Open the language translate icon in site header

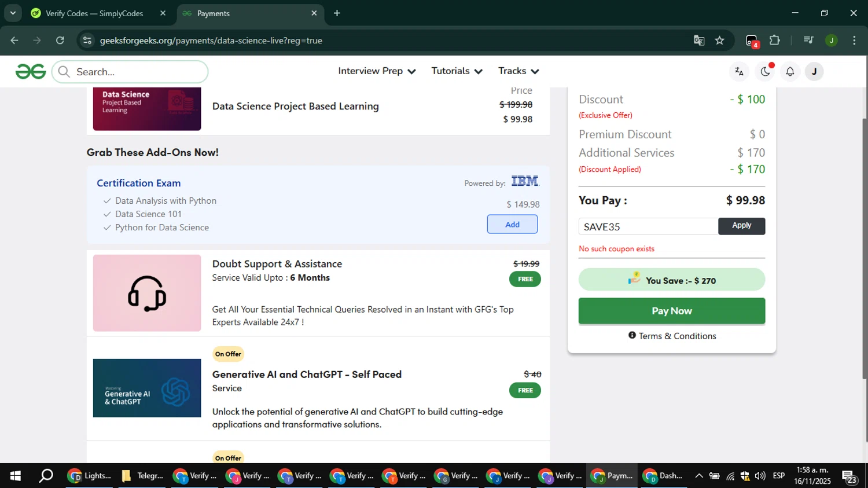pos(739,72)
